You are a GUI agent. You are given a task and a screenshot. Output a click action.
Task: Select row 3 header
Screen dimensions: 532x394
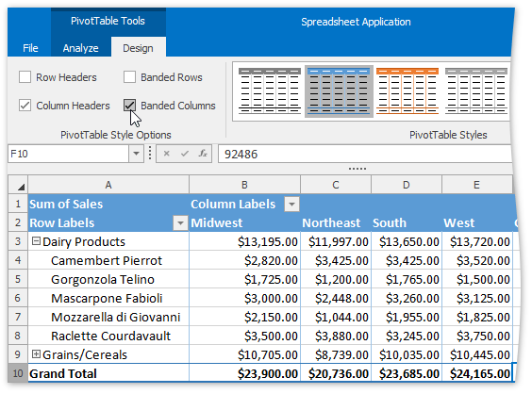click(18, 241)
